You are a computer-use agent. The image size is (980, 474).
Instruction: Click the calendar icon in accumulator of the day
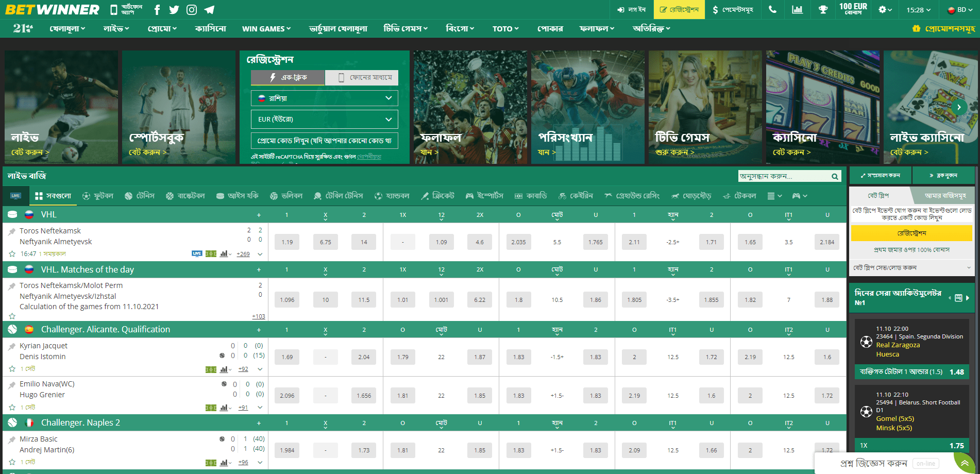[x=958, y=298]
